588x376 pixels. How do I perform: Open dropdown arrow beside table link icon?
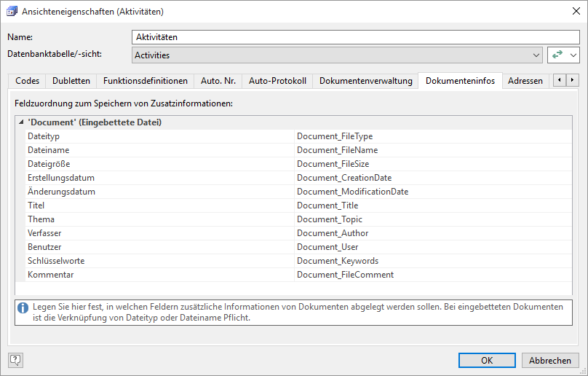(x=573, y=55)
